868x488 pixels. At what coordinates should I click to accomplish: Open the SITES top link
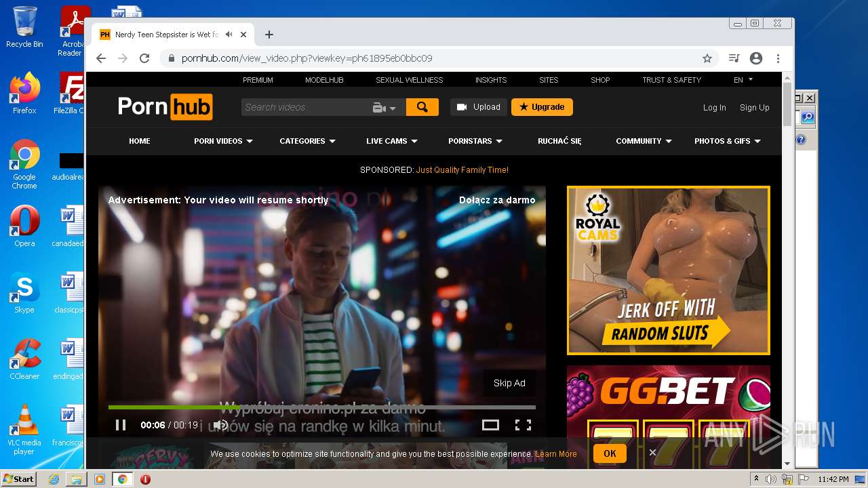click(x=549, y=80)
